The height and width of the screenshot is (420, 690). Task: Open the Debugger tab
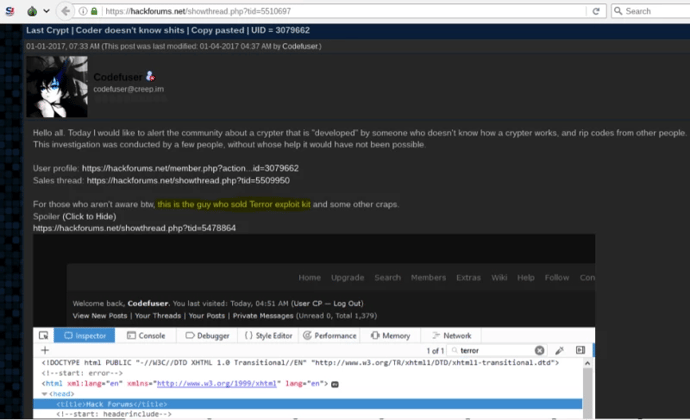tap(205, 336)
